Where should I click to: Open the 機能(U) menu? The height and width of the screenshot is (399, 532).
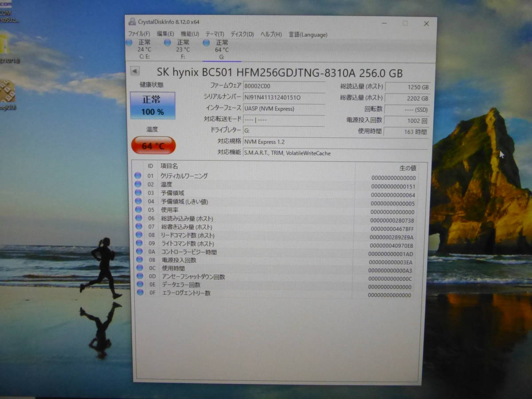190,34
